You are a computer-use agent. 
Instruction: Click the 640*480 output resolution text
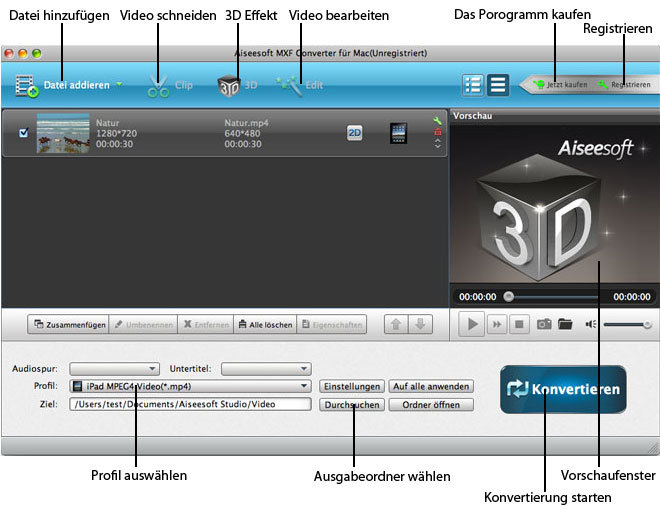[242, 133]
